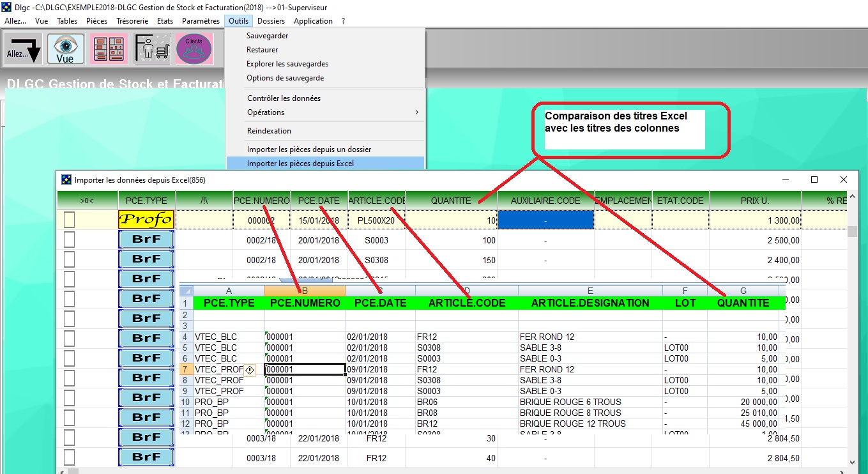This screenshot has width=868, height=474.
Task: Select the quantity cell 150
Action: click(452, 260)
